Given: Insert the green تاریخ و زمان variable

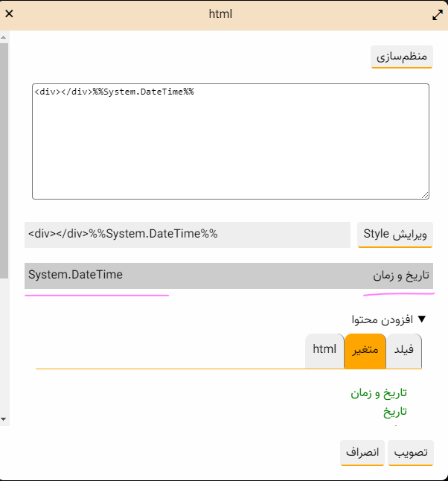Looking at the screenshot, I should pyautogui.click(x=379, y=393).
